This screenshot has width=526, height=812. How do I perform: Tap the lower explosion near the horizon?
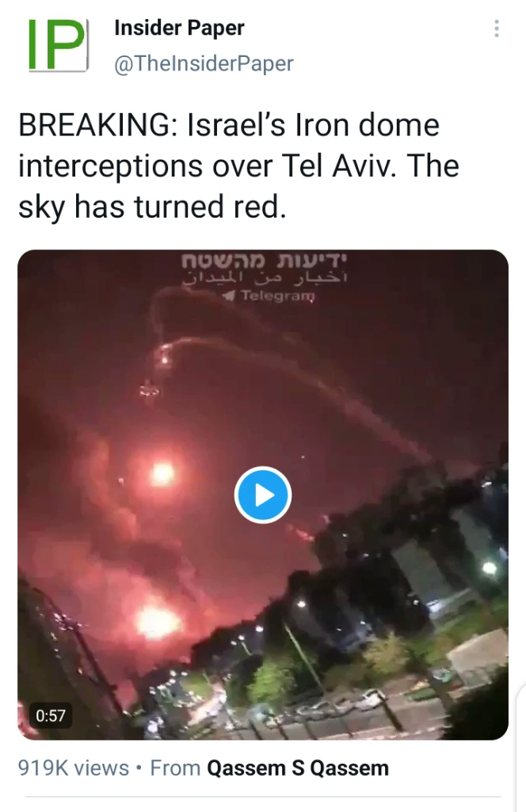[x=157, y=621]
